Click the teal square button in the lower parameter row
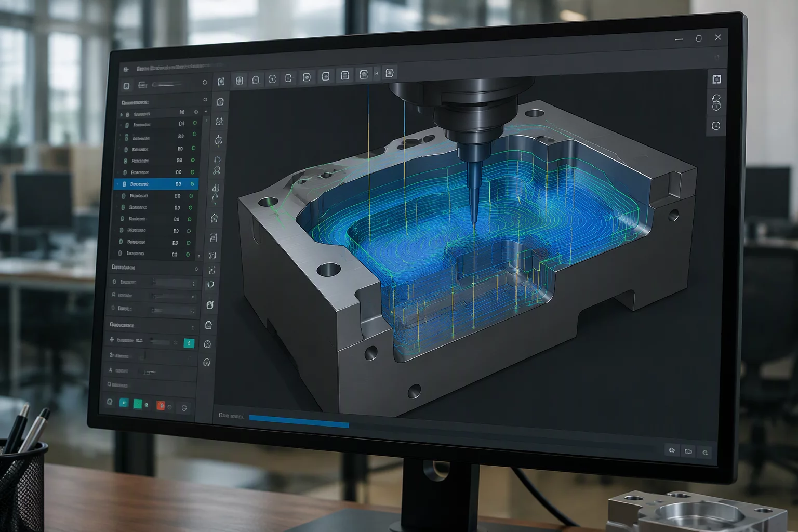This screenshot has height=532, width=798. click(189, 343)
